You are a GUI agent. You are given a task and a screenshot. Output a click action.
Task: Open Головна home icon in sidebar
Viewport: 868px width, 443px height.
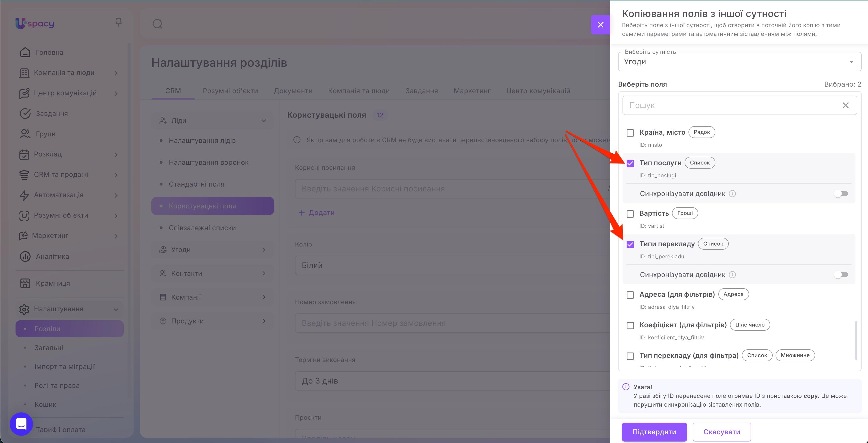click(x=25, y=52)
